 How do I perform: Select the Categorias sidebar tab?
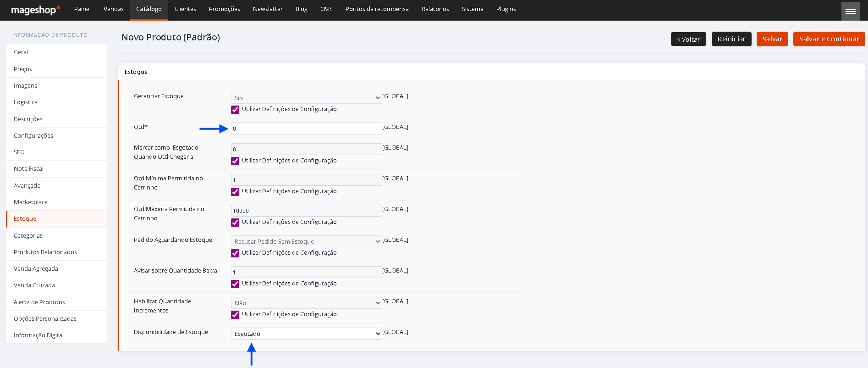56,235
